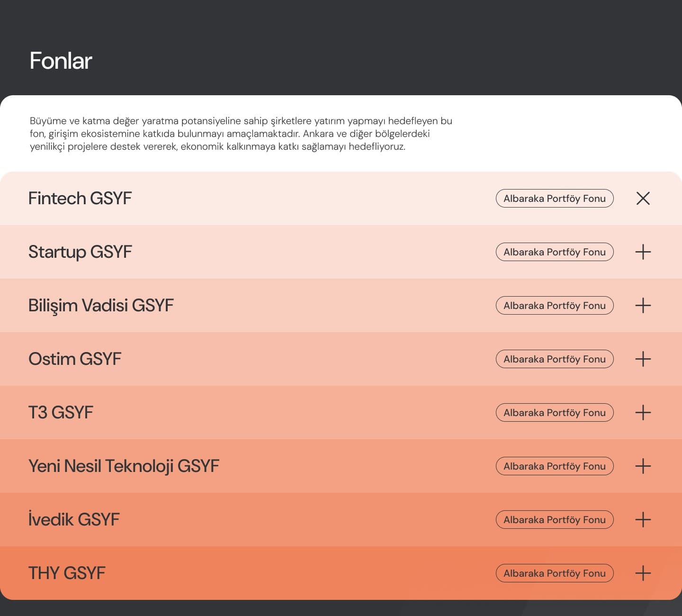
Task: Click the plus icon for Bilişim Vadisi GSYF
Action: 643,305
